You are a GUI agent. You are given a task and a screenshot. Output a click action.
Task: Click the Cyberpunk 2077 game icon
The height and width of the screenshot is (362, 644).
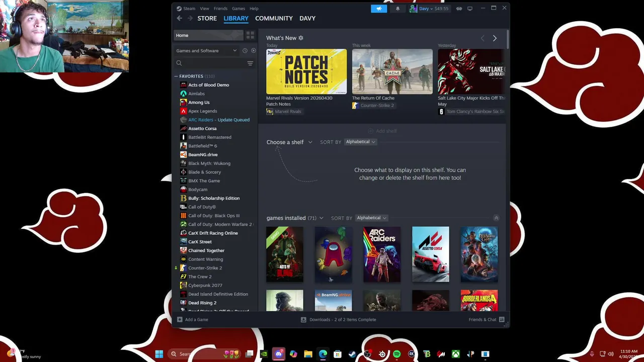click(x=183, y=285)
